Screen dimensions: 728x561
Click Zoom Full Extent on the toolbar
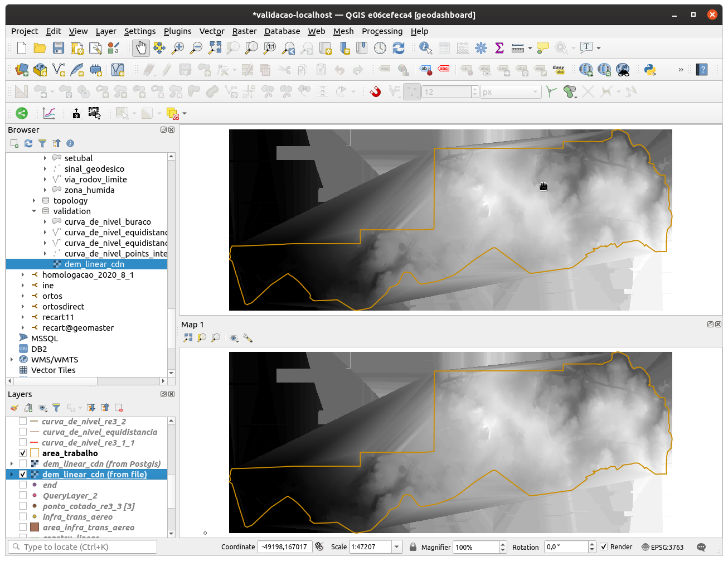214,48
